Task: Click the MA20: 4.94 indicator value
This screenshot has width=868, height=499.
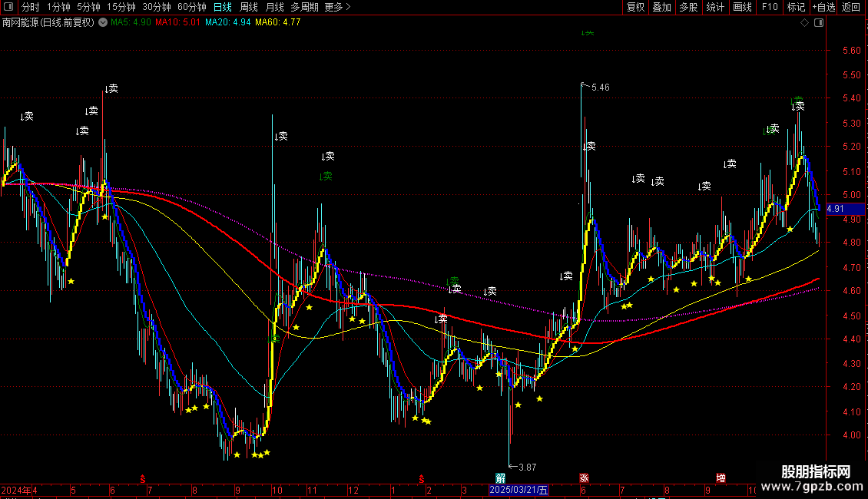Action: click(227, 22)
